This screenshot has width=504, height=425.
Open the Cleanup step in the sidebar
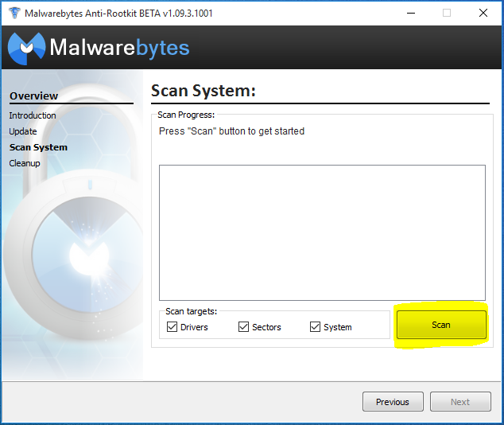(x=25, y=163)
